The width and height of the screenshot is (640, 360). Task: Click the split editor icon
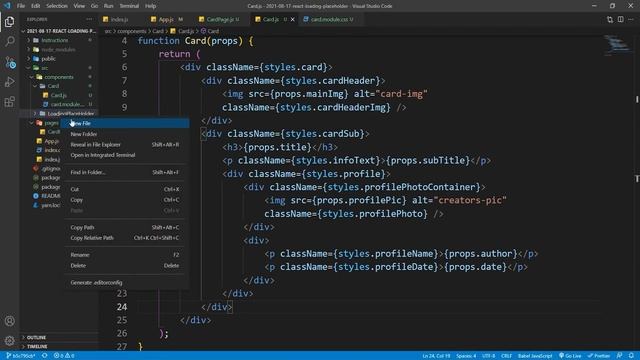(x=620, y=19)
